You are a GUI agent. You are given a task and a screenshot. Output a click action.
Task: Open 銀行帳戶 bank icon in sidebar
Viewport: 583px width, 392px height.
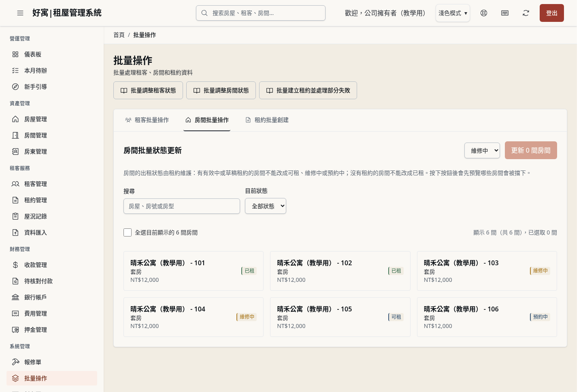pyautogui.click(x=15, y=297)
